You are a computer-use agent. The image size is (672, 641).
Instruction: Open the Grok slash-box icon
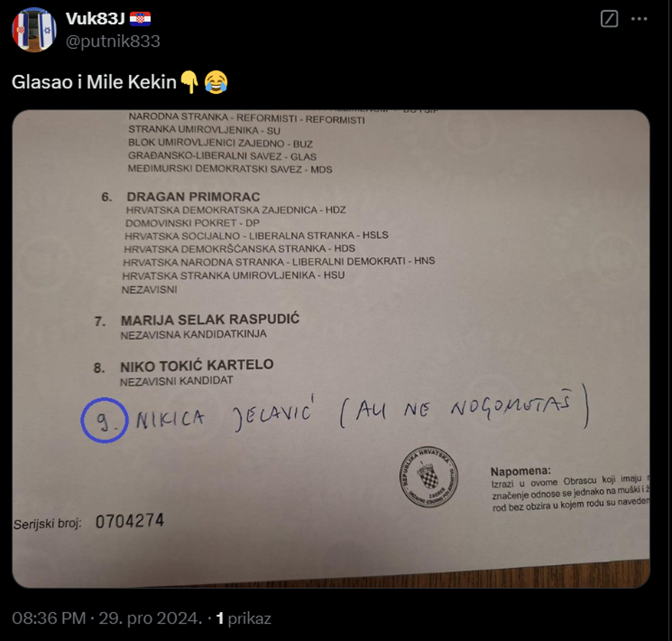pyautogui.click(x=609, y=19)
